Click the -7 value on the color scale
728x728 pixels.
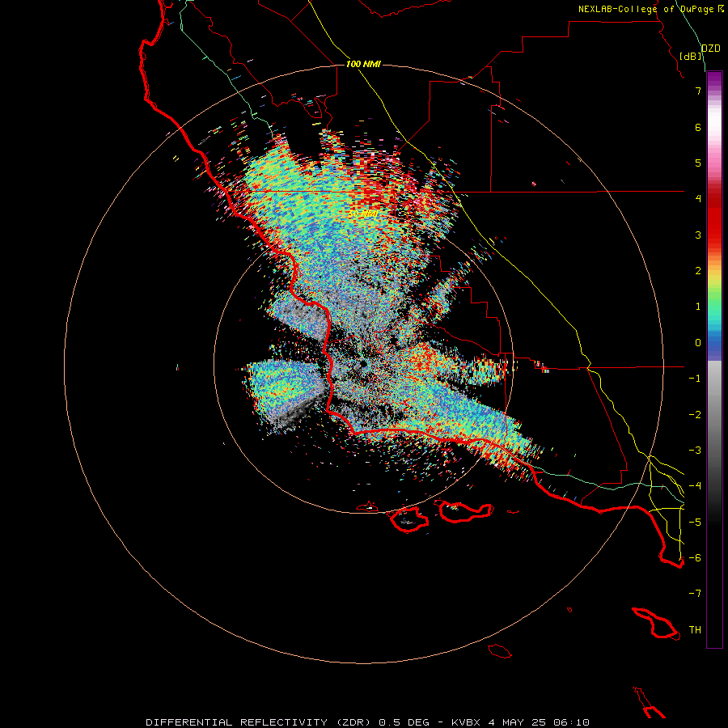695,594
